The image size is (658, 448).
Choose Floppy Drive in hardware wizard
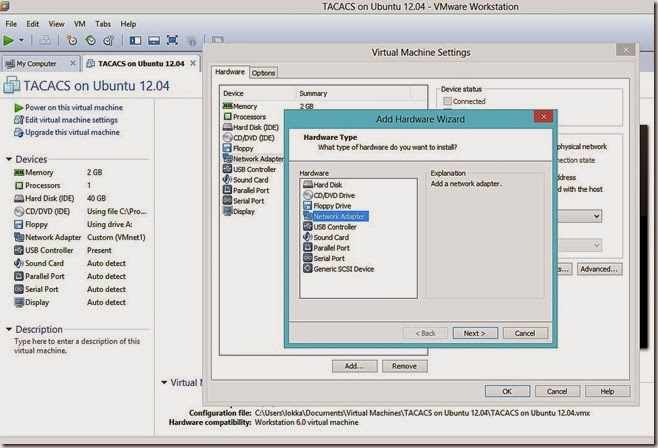point(327,206)
